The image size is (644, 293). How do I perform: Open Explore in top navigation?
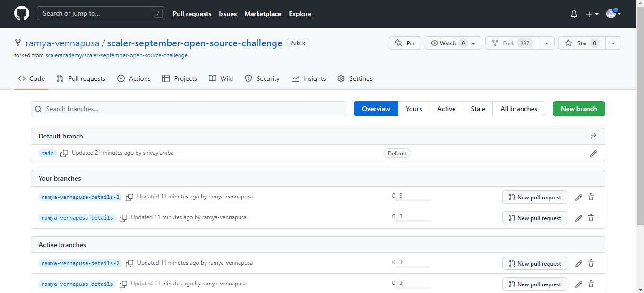300,14
